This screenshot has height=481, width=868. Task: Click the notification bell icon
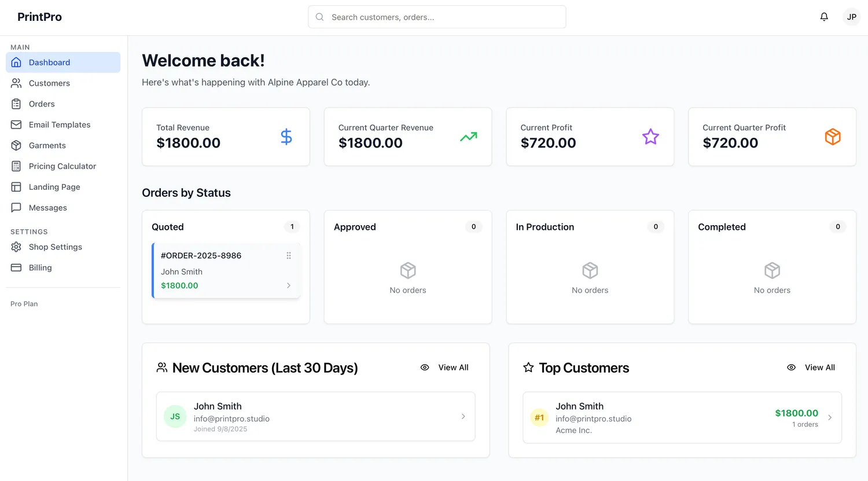(x=824, y=17)
